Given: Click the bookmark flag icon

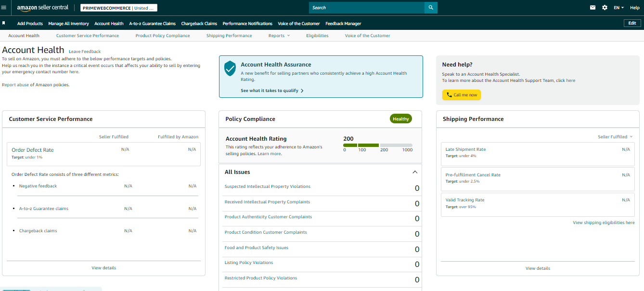Looking at the screenshot, I should point(4,23).
